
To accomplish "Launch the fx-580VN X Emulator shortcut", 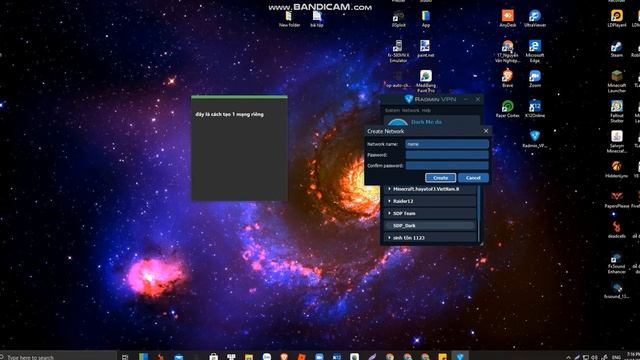I will pyautogui.click(x=398, y=51).
